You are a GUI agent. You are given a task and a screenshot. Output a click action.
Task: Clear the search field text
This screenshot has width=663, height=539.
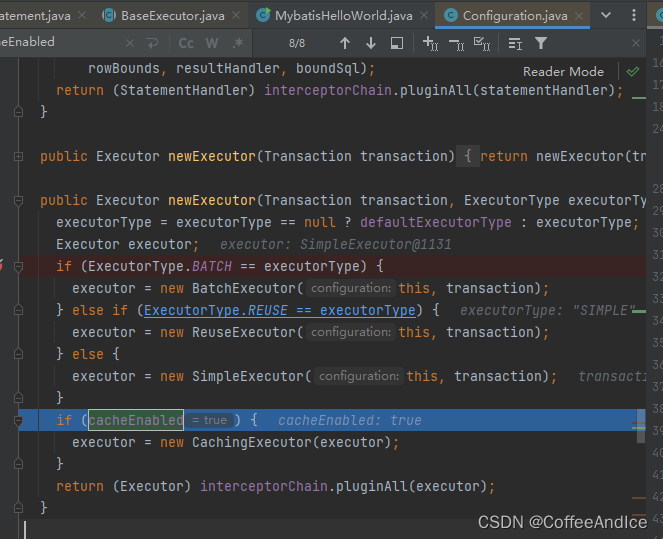pyautogui.click(x=130, y=43)
